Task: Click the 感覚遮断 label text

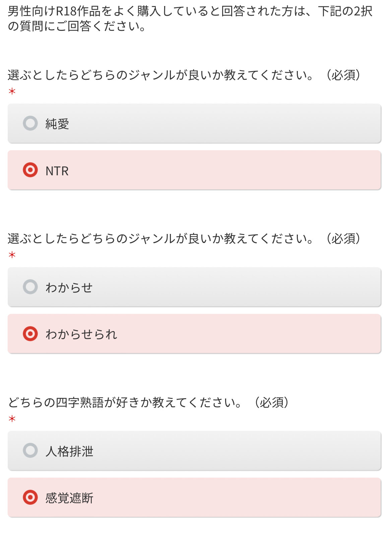Action: (x=69, y=498)
